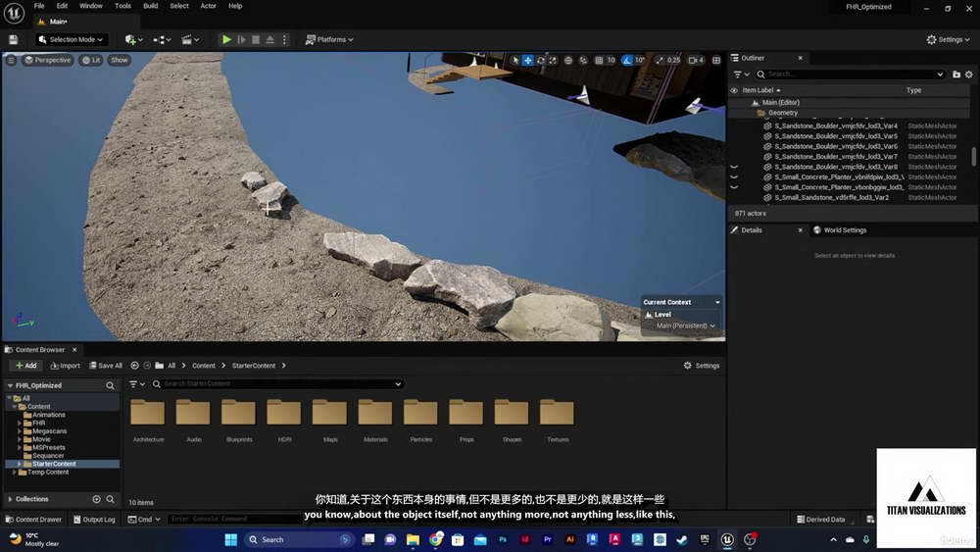
Task: Activate the Scale gizmo tool
Action: pyautogui.click(x=553, y=60)
